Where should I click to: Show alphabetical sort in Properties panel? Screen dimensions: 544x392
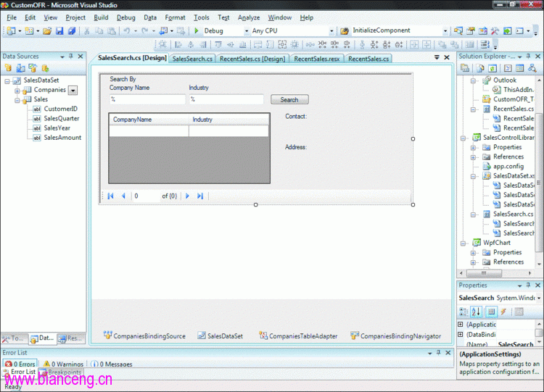[477, 312]
